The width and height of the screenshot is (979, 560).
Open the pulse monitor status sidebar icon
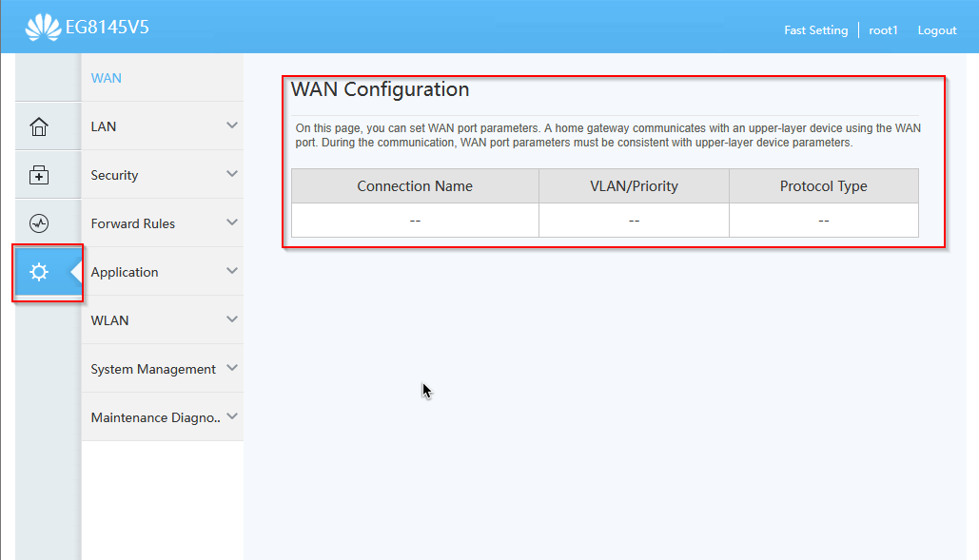coord(39,223)
